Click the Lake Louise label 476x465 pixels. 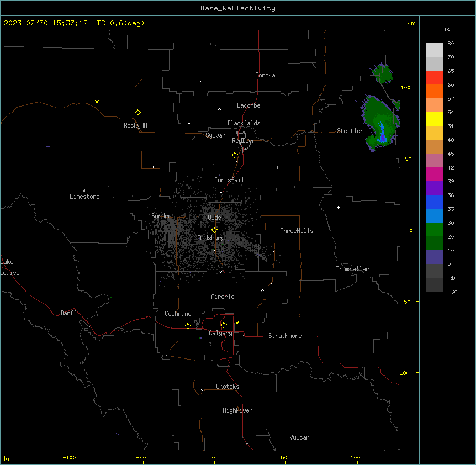coord(10,267)
